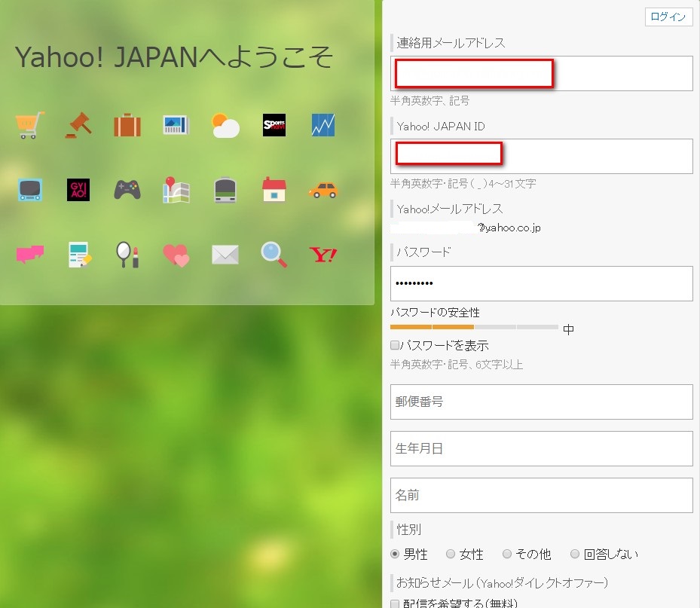700x608 pixels.
Task: Click the password strength meter bar
Action: tap(474, 327)
